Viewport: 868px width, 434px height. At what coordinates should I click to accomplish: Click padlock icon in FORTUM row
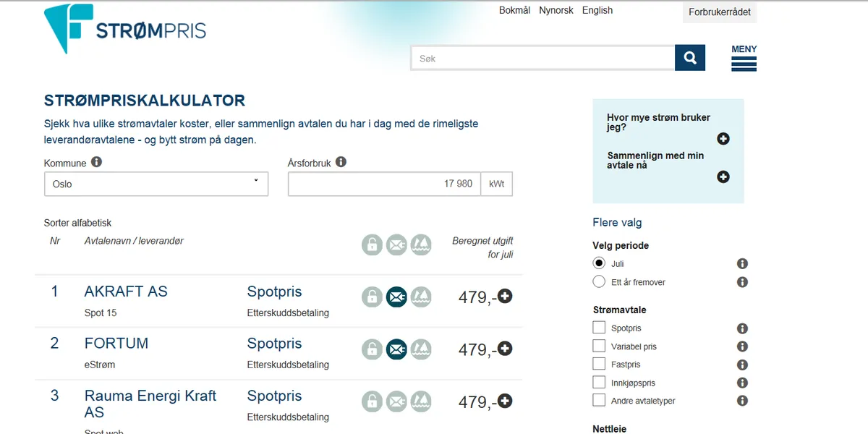click(x=372, y=349)
